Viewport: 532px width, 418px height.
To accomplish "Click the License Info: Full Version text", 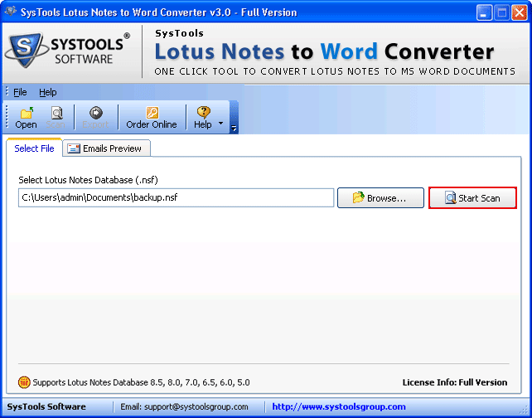I will coord(455,382).
